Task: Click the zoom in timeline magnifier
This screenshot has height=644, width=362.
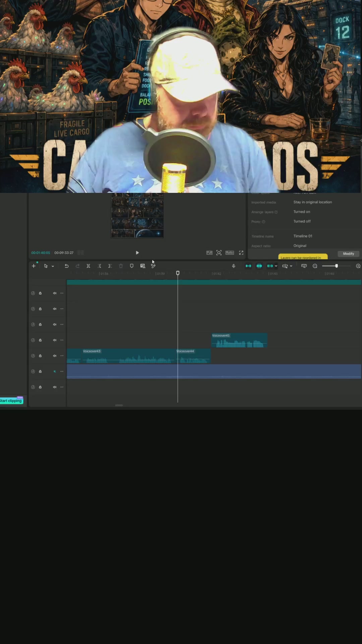Action: [x=358, y=266]
